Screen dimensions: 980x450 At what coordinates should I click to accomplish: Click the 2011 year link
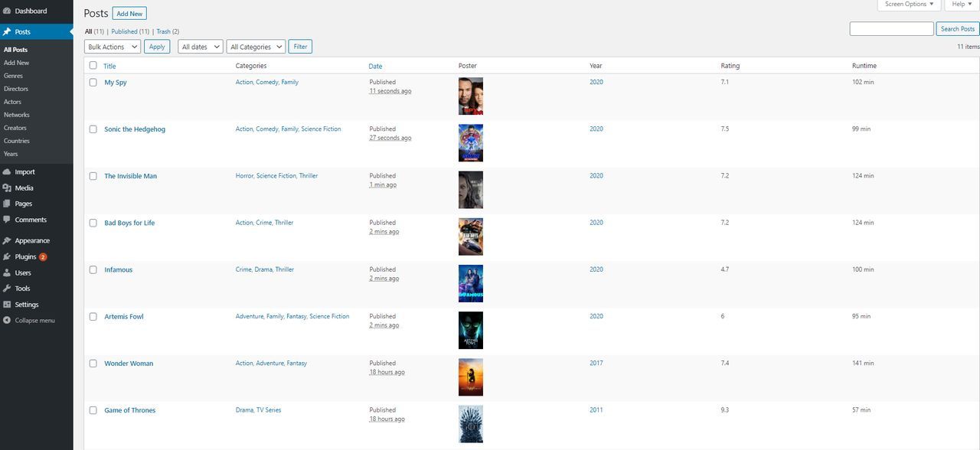point(596,410)
